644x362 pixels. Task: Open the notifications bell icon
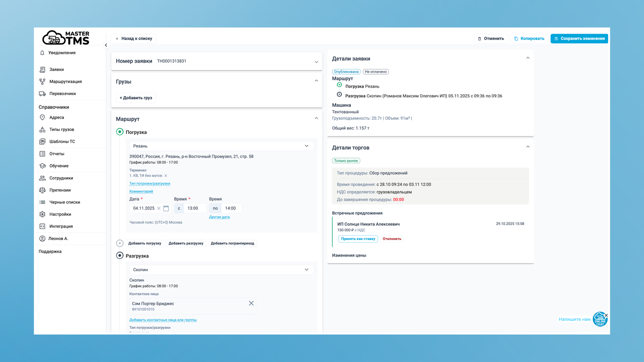(x=42, y=53)
